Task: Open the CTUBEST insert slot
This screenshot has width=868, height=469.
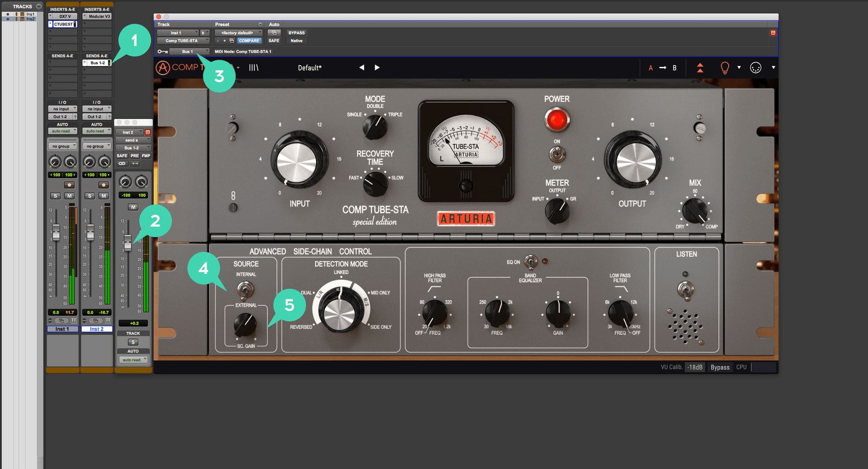Action: pos(63,24)
